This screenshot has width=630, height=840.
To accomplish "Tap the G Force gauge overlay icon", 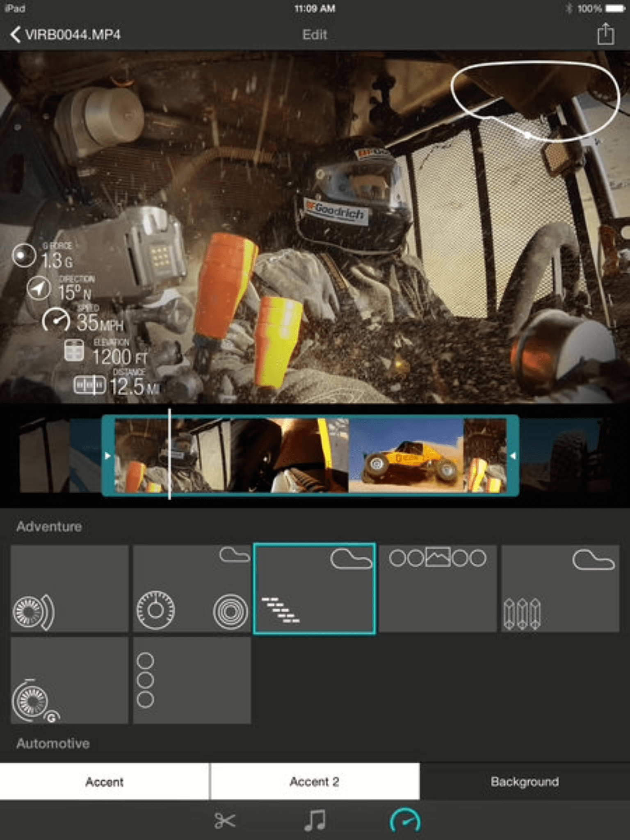I will pyautogui.click(x=24, y=256).
